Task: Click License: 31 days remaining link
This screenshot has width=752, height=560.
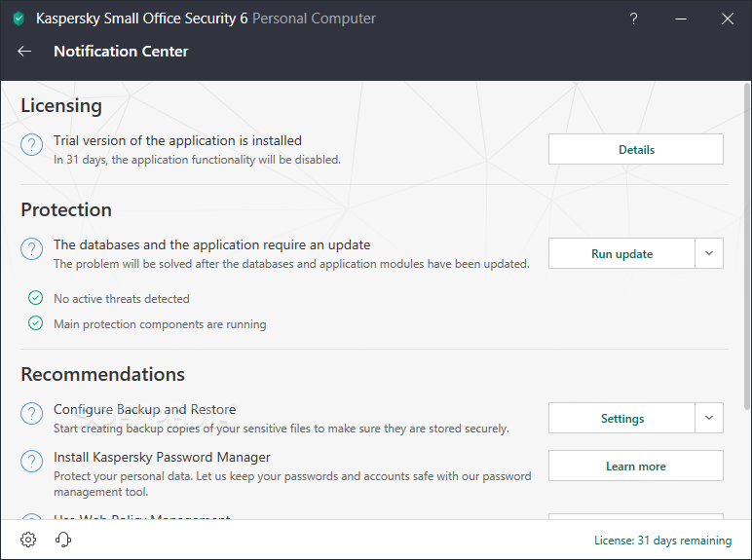Action: point(662,541)
